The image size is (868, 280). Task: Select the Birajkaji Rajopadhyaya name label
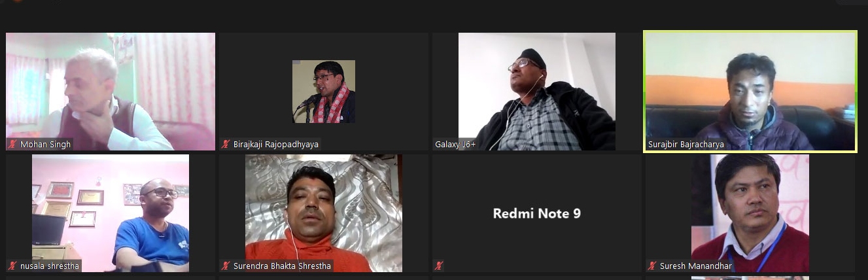pyautogui.click(x=275, y=144)
